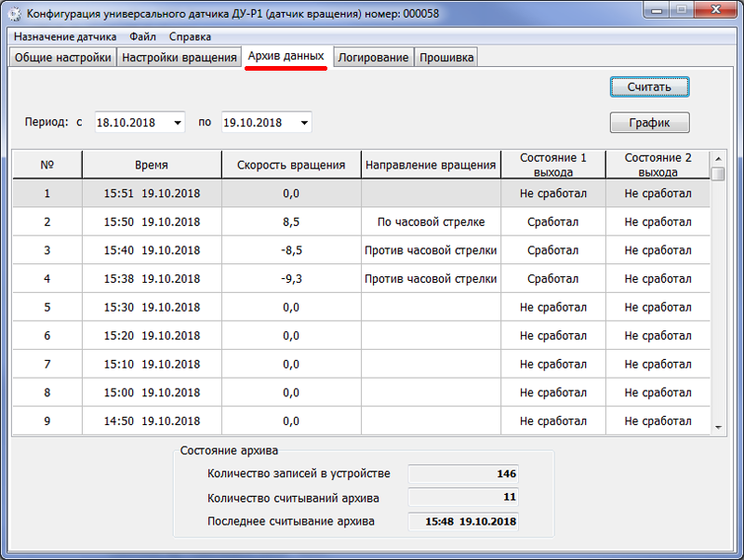Image resolution: width=744 pixels, height=560 pixels.
Task: Select the time cell 15:10 19.10.2018
Action: tap(152, 364)
